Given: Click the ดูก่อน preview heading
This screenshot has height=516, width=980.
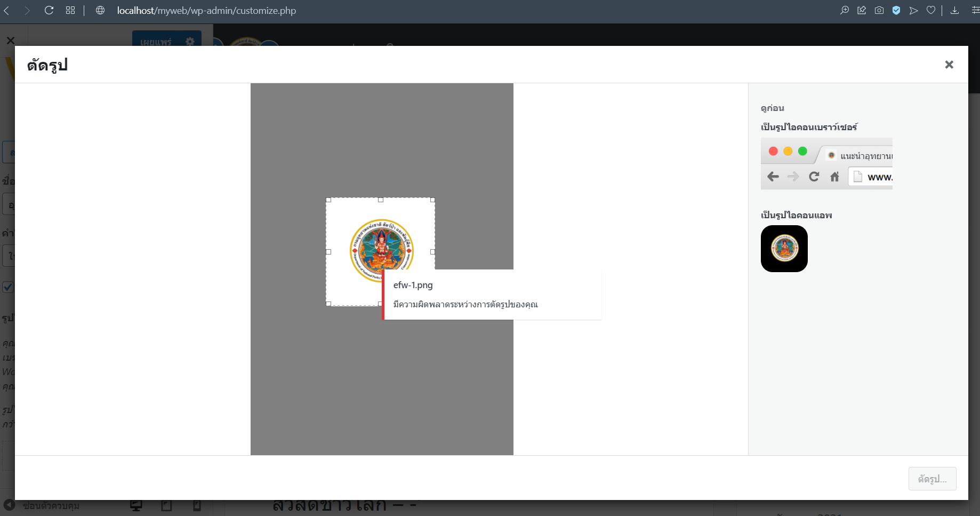Looking at the screenshot, I should click(x=773, y=108).
